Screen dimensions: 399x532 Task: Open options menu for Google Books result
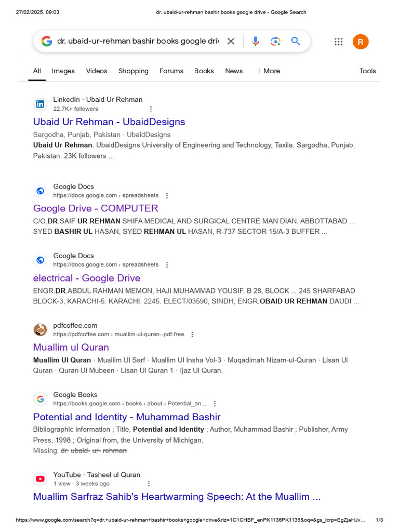(215, 404)
